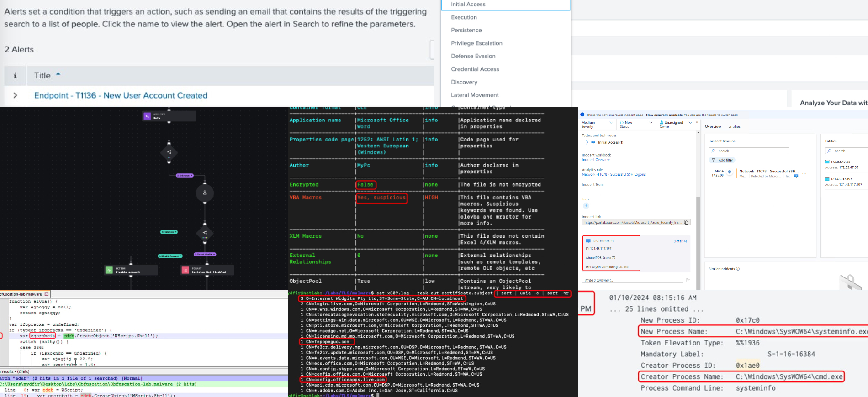Click the 'Creator Process Name' value cmd.exe

pos(789,377)
